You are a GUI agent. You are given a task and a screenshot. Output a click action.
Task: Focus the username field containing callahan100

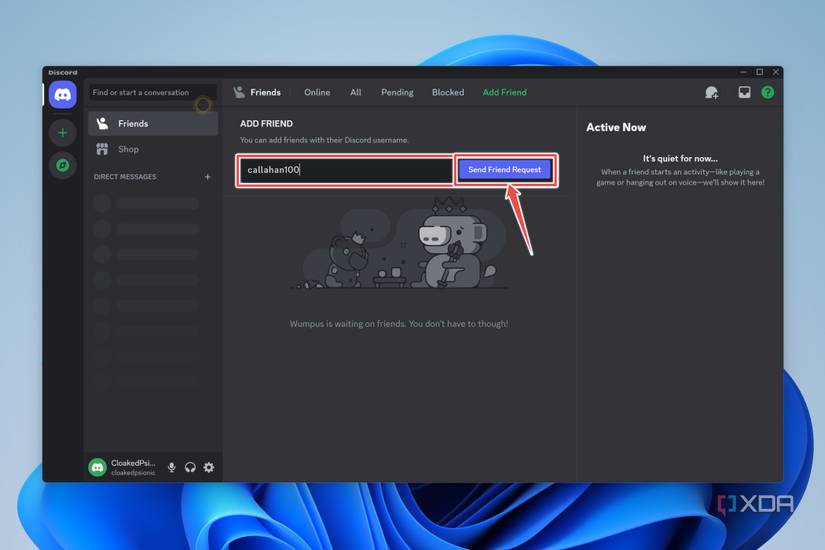(x=346, y=169)
